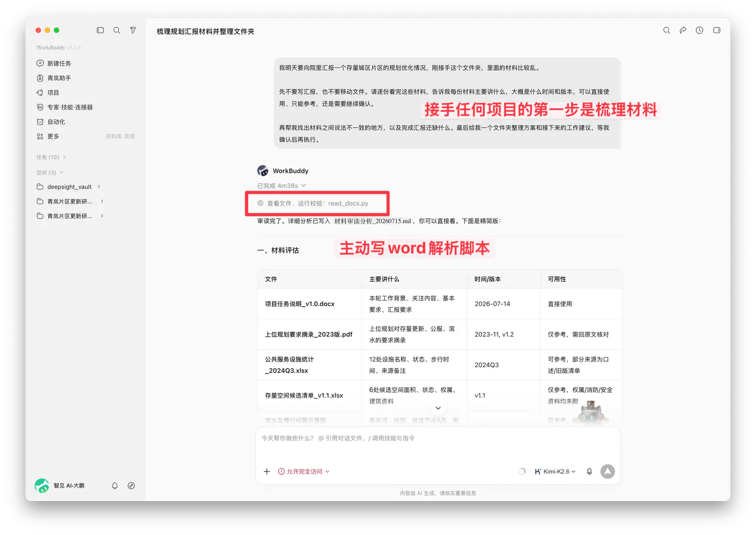Viewport: 756px width, 535px height.
Task: Click the 自动化 clock icon
Action: coord(40,122)
